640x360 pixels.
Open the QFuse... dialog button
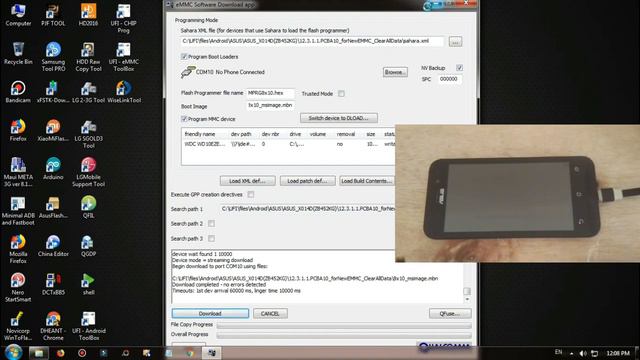(450, 313)
